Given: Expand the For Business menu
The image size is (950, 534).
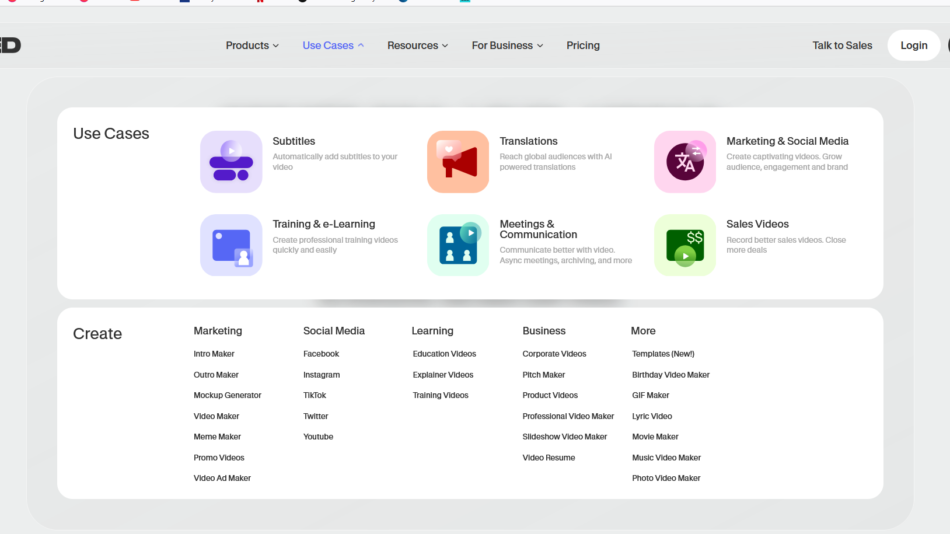Looking at the screenshot, I should pyautogui.click(x=507, y=45).
